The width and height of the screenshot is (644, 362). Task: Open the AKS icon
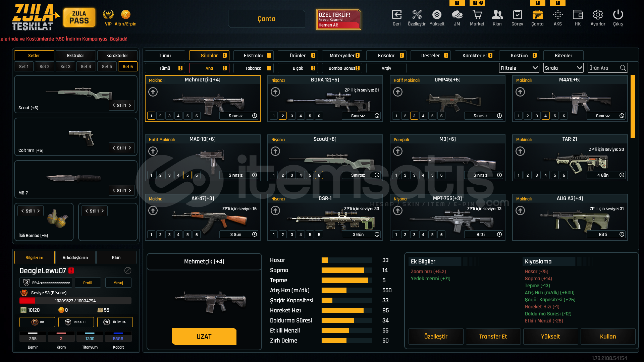(557, 15)
